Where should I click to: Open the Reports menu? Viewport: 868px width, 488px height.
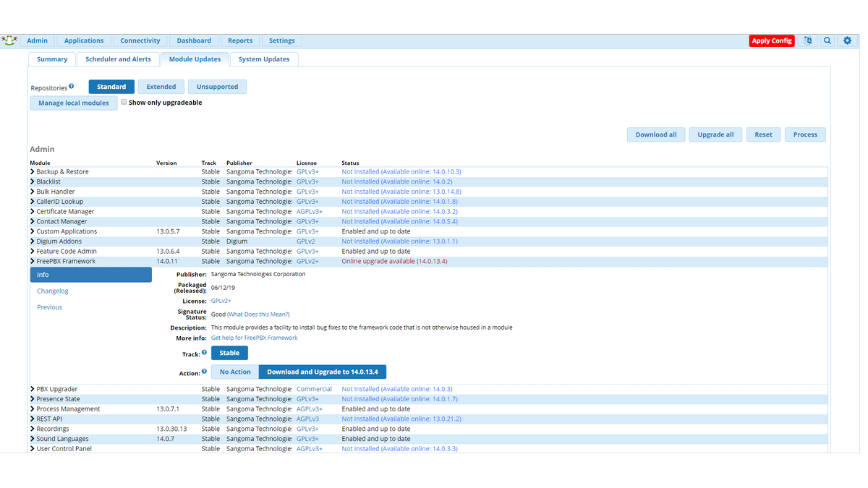tap(239, 40)
